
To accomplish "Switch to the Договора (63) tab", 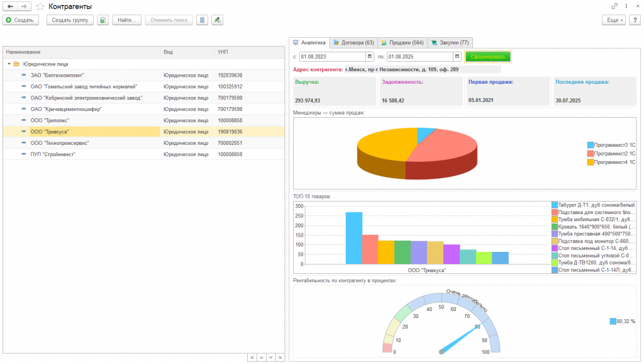I will click(x=353, y=43).
